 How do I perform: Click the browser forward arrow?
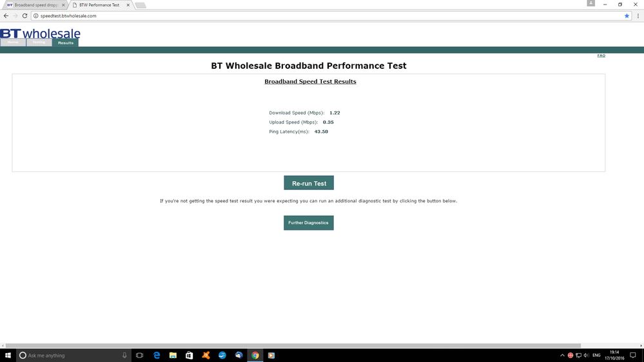[15, 15]
